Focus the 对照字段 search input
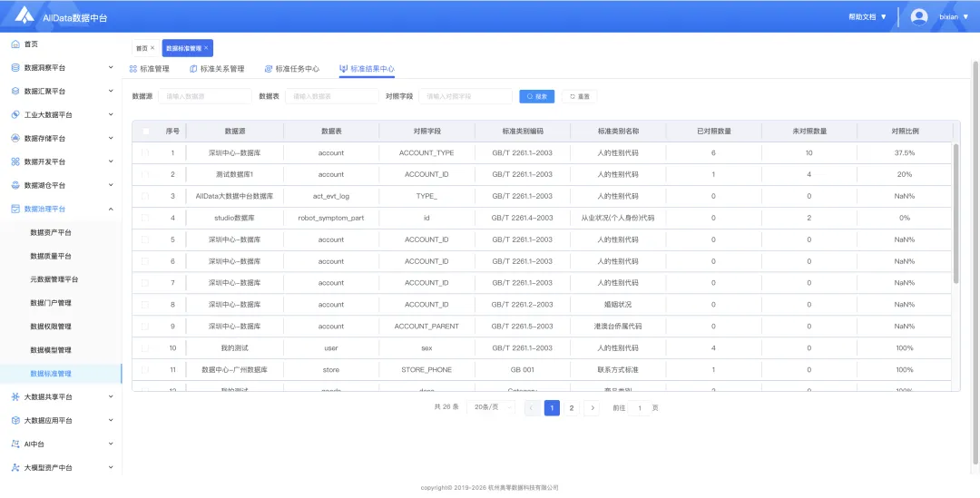The image size is (980, 498). [465, 96]
